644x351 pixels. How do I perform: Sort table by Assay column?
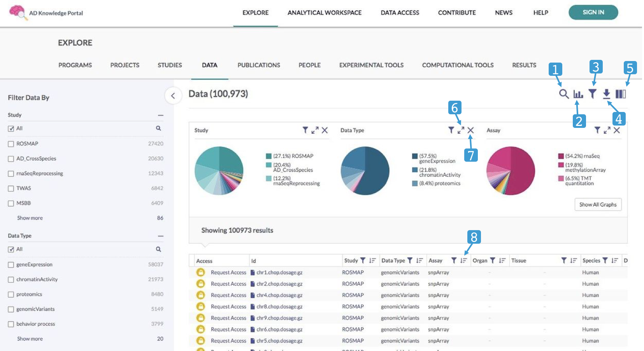pyautogui.click(x=463, y=260)
